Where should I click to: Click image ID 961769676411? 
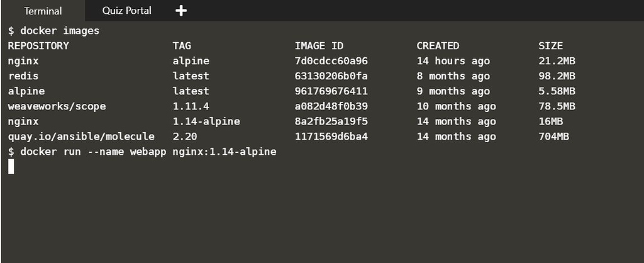pyautogui.click(x=331, y=91)
